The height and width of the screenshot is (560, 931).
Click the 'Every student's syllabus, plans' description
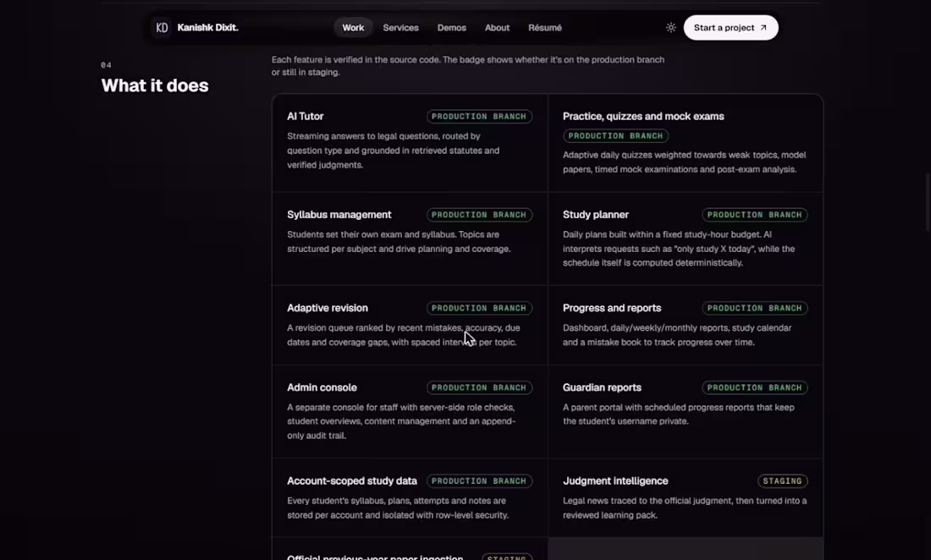pos(398,508)
